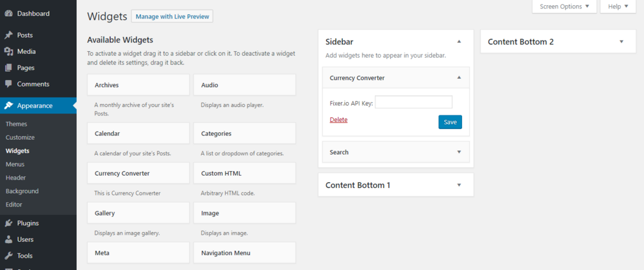The width and height of the screenshot is (644, 270).
Task: Expand the Search widget
Action: [459, 152]
